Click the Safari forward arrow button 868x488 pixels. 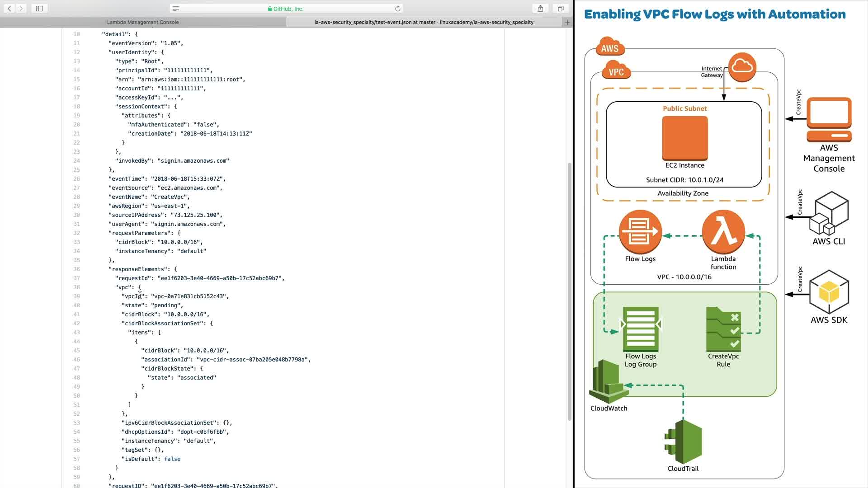click(21, 9)
